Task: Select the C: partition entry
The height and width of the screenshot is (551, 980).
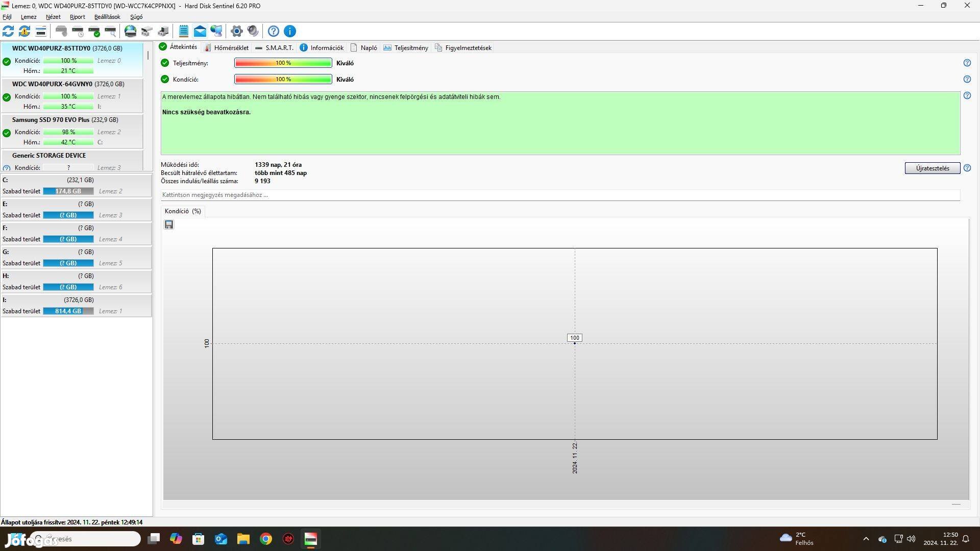Action: point(76,186)
